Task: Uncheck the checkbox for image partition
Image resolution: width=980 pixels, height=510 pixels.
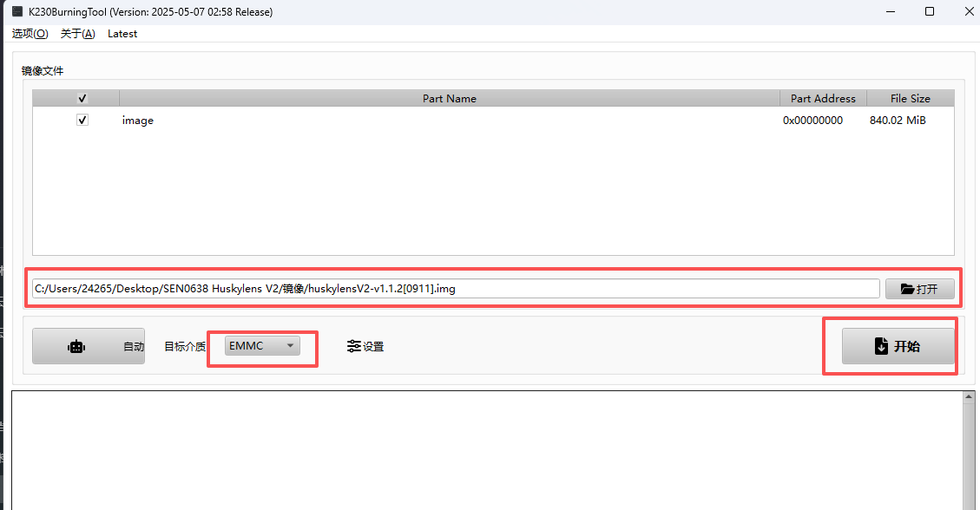Action: pyautogui.click(x=82, y=121)
